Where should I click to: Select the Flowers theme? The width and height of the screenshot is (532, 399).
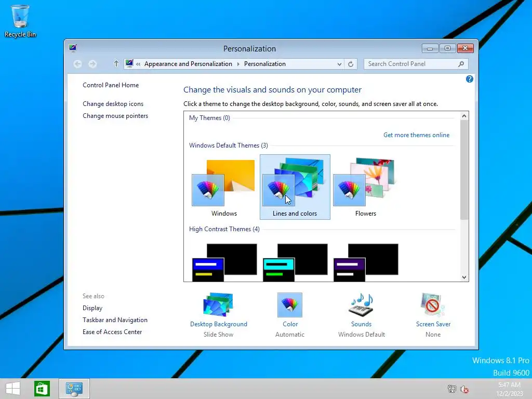pyautogui.click(x=365, y=187)
